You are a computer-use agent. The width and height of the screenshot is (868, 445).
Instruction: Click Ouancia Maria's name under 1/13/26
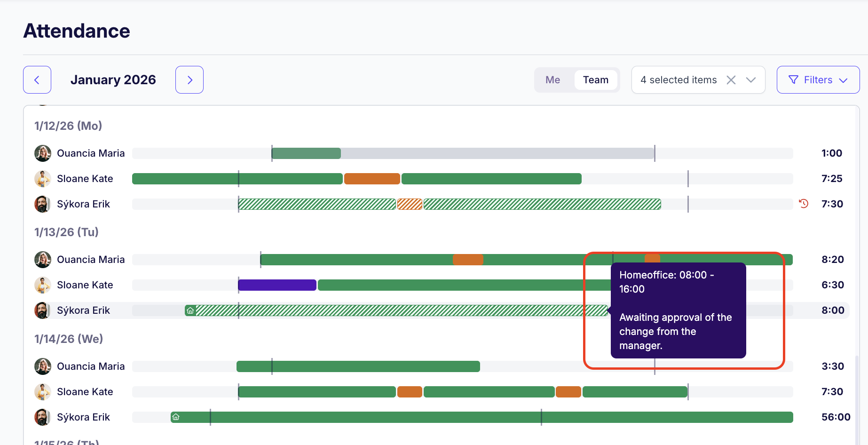[91, 260]
